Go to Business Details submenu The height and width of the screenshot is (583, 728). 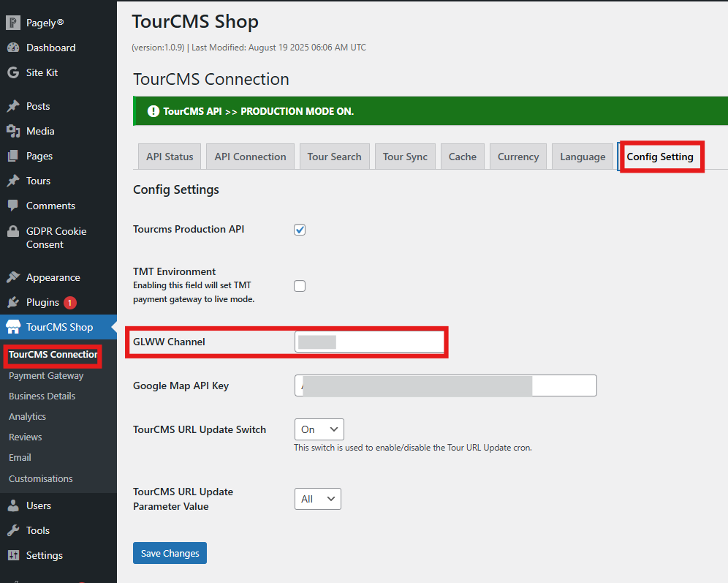point(42,396)
